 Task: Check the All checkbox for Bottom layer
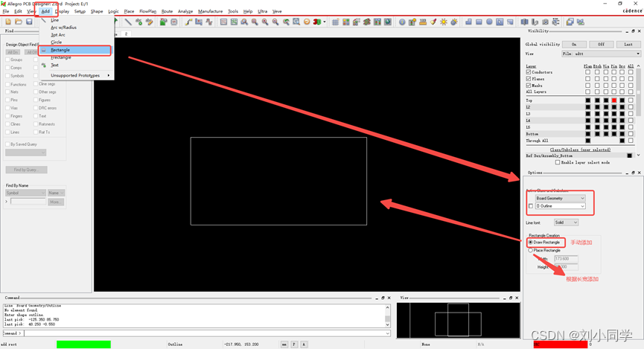click(x=631, y=134)
